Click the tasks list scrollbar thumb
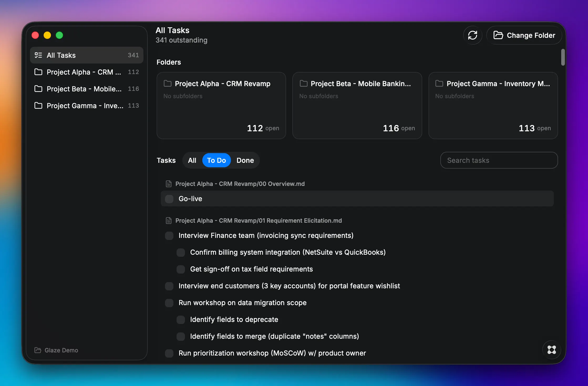Viewport: 588px width, 386px height. (x=563, y=57)
